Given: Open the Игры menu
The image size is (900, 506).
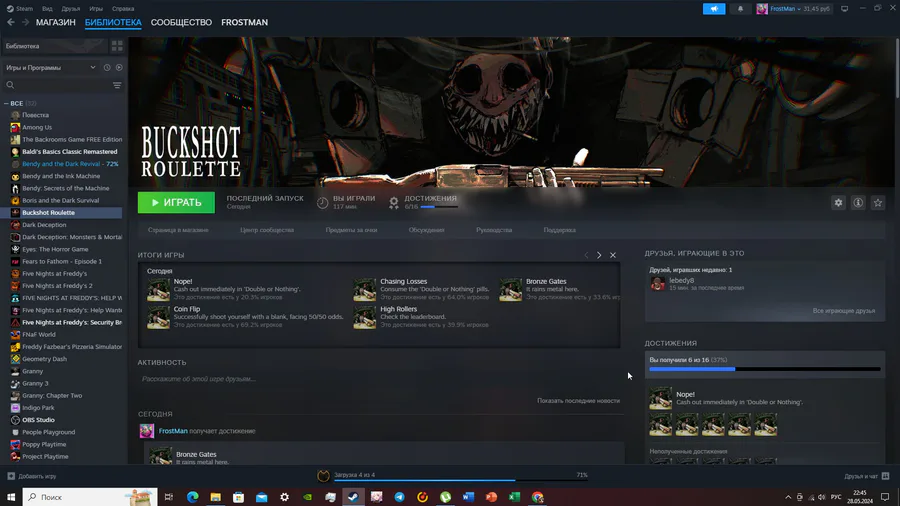Looking at the screenshot, I should tap(96, 9).
